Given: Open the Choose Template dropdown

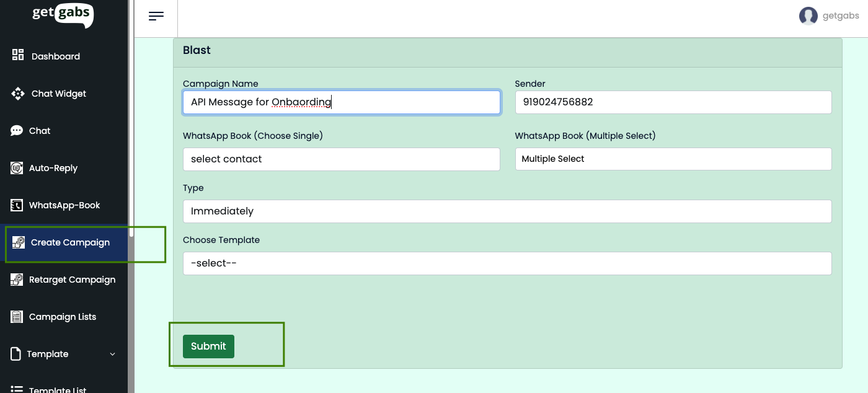Looking at the screenshot, I should 506,263.
